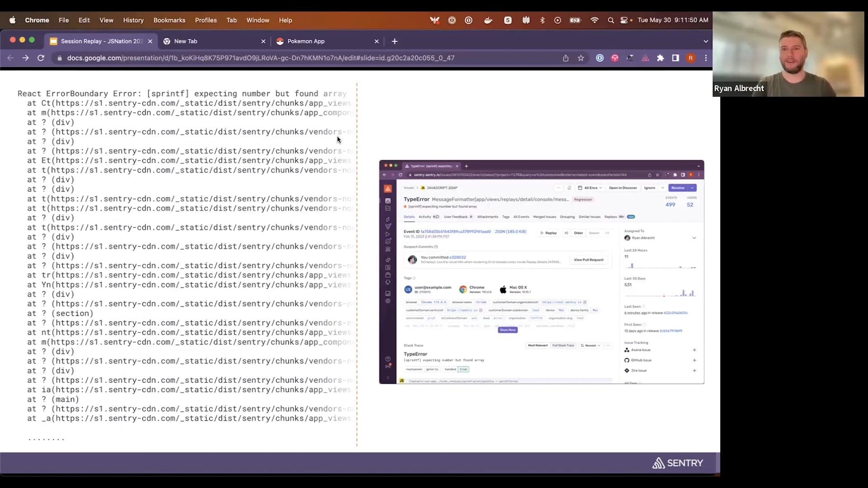Click the Wi-Fi status icon

[x=594, y=20]
